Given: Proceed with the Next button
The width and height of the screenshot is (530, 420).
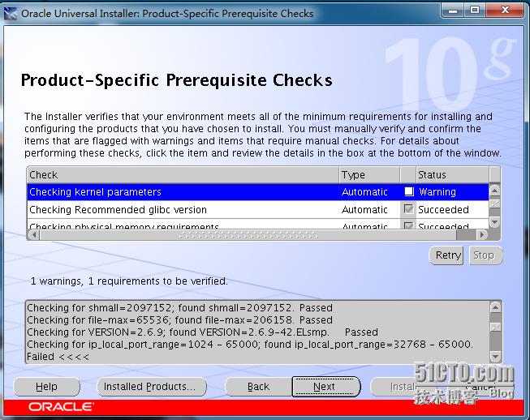Looking at the screenshot, I should pos(325,387).
